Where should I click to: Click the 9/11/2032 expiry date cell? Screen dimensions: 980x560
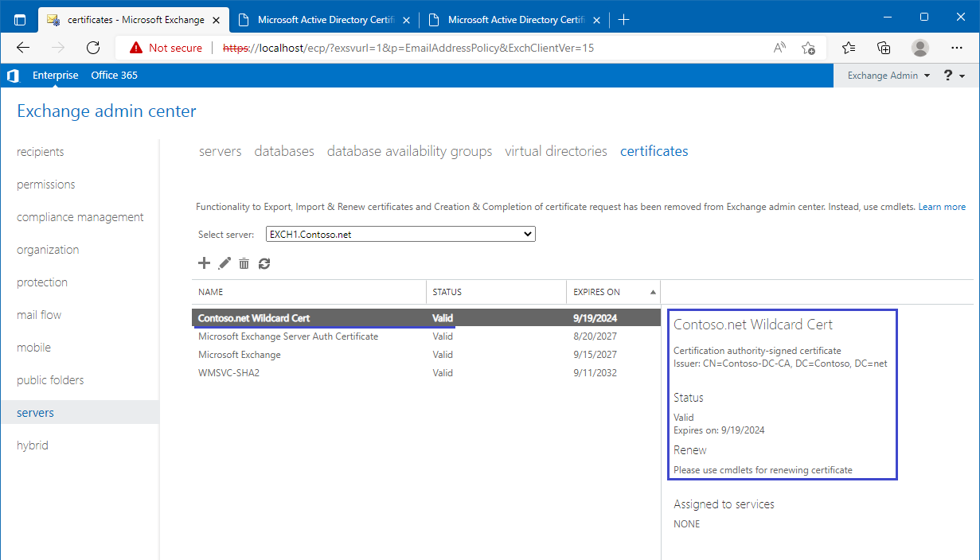click(x=595, y=373)
